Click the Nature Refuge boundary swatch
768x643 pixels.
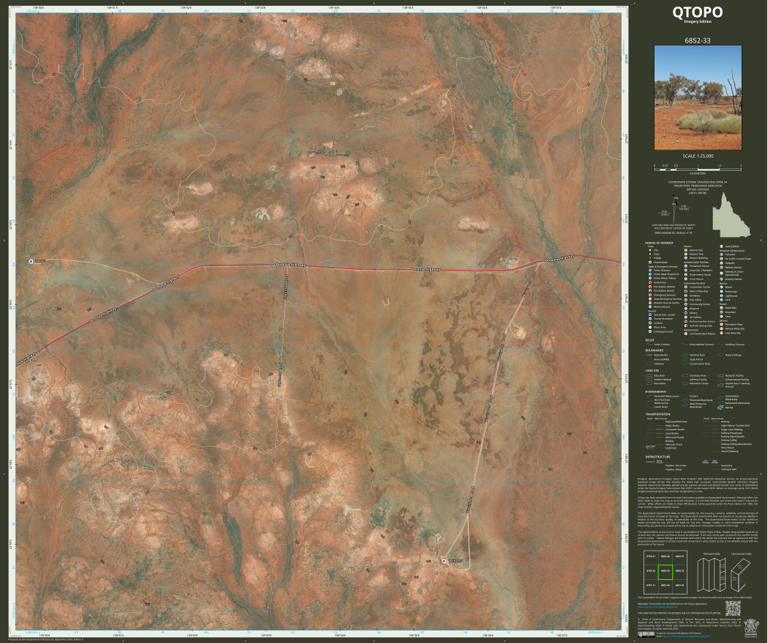pyautogui.click(x=720, y=355)
